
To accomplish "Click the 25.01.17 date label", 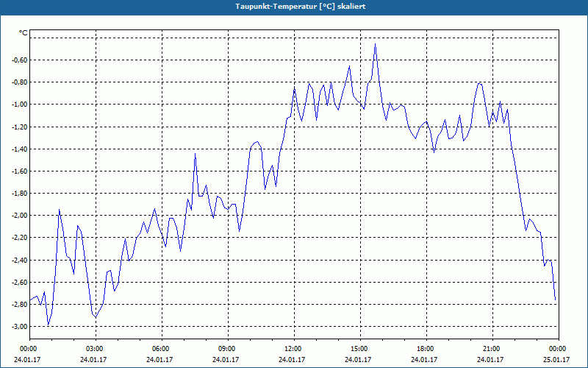I will pyautogui.click(x=556, y=360).
